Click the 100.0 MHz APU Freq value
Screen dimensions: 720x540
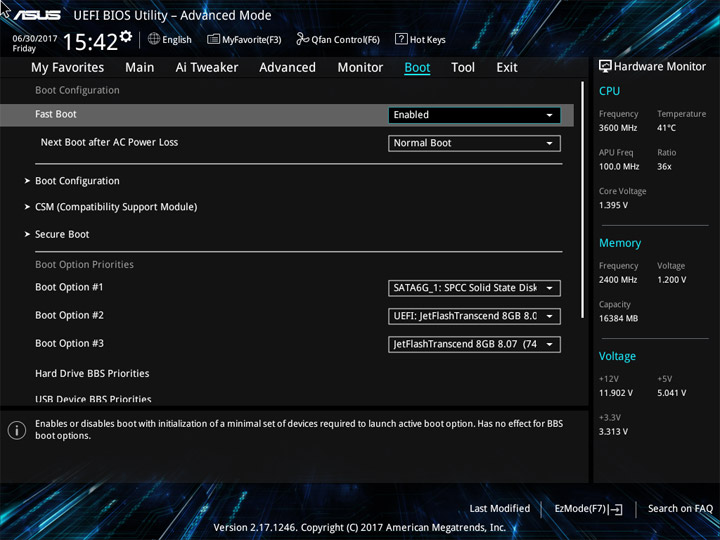619,167
